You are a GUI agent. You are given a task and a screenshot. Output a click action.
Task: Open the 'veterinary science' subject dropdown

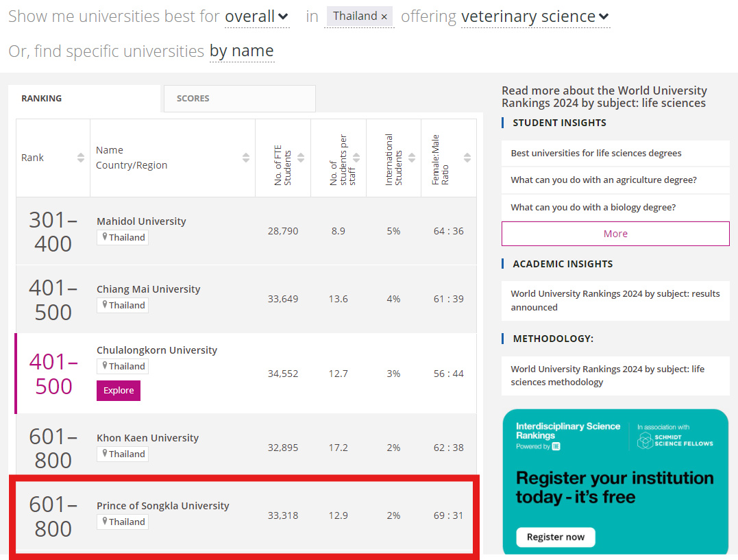535,16
